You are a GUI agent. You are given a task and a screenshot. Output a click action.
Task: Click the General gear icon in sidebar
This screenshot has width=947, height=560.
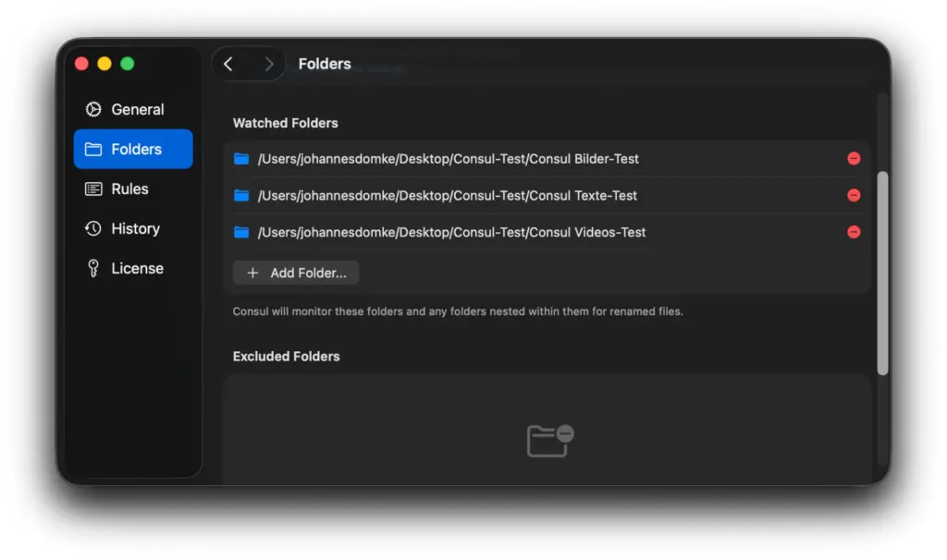pos(93,109)
